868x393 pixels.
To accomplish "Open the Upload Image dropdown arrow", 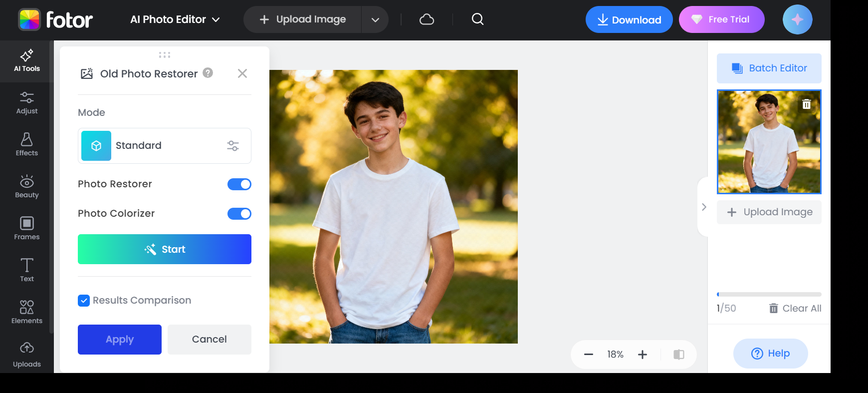I will click(x=375, y=20).
